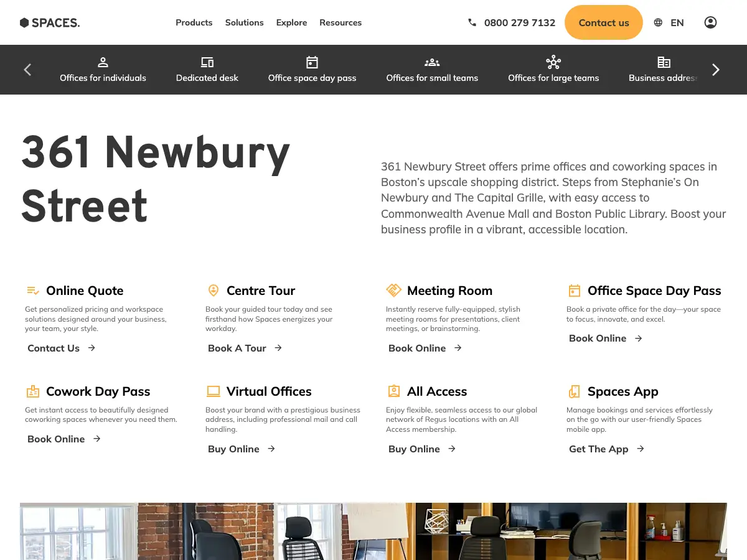Open the Products menu

194,22
